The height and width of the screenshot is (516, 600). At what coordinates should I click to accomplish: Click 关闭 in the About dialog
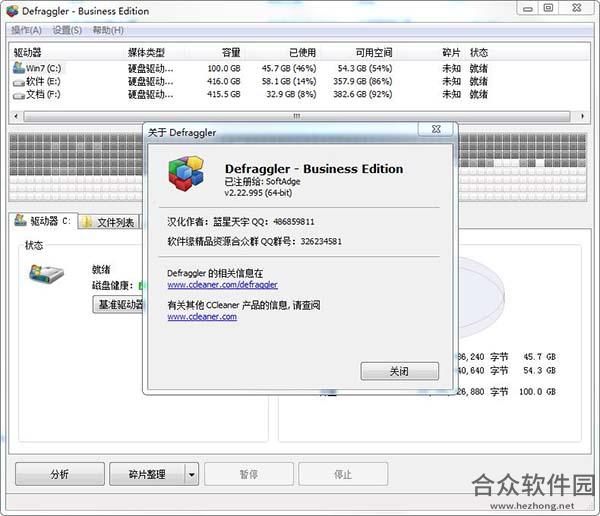coord(399,371)
